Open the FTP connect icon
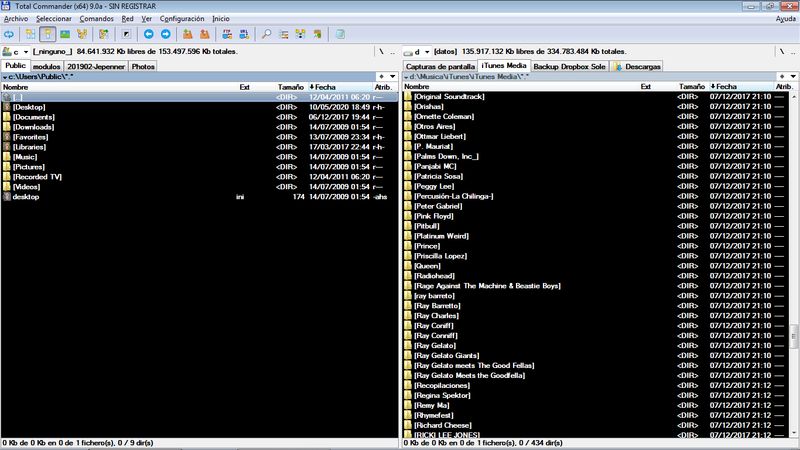Screen dimensions: 800x450 tap(227, 34)
